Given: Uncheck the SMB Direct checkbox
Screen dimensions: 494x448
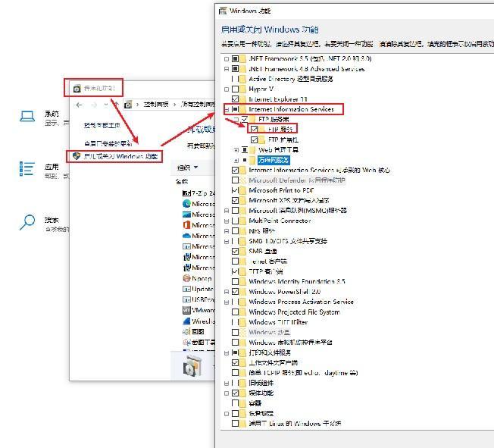Looking at the screenshot, I should (235, 251).
